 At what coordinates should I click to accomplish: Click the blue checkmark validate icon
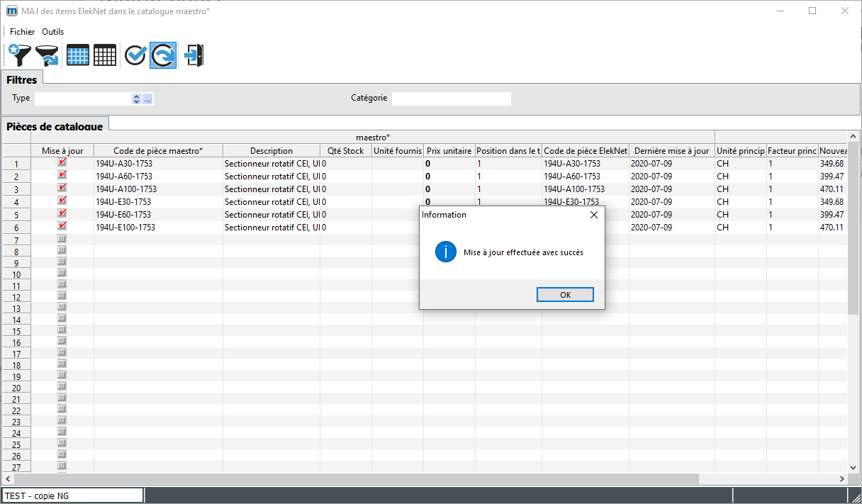(x=135, y=55)
